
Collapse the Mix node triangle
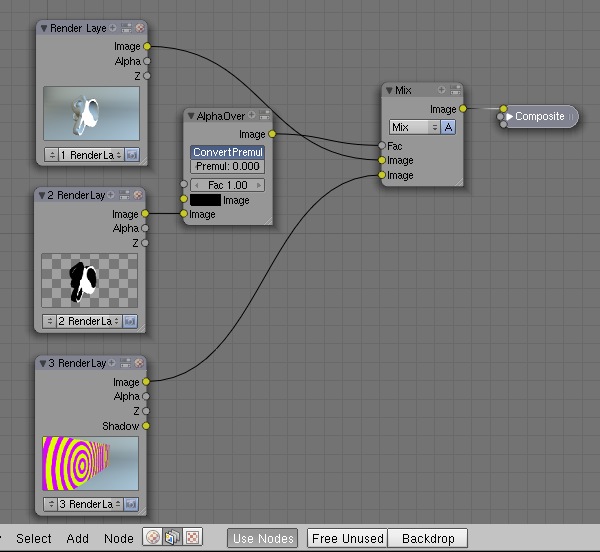coord(390,90)
